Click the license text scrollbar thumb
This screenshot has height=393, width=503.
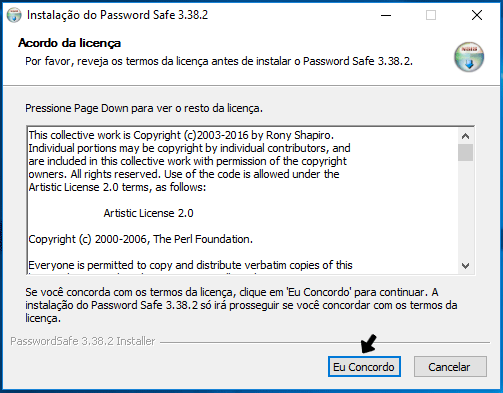point(465,152)
